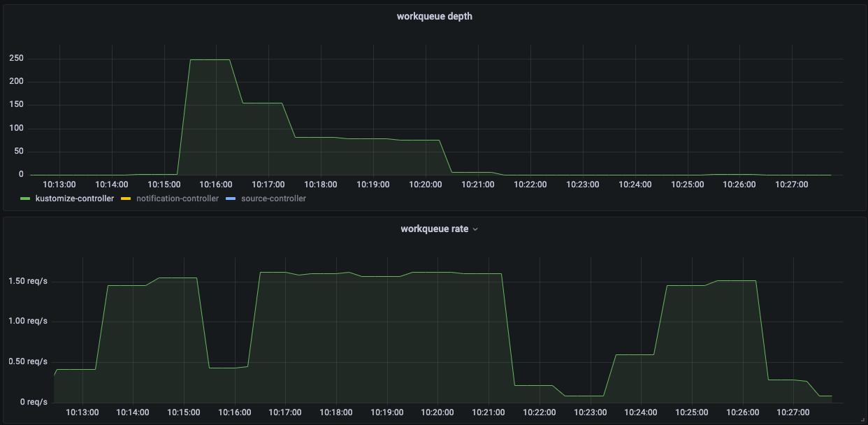This screenshot has height=425, width=868.
Task: Click 1.50 req/s y-axis label
Action: tap(28, 281)
